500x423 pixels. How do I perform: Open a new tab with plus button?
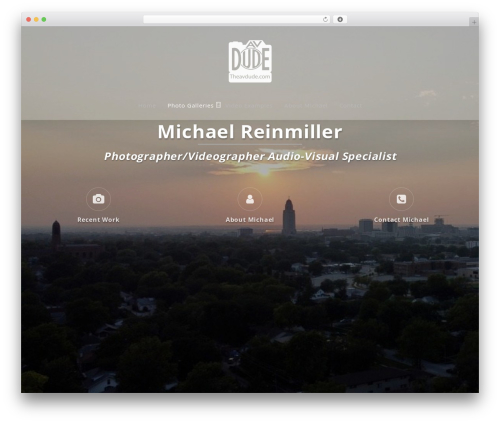pos(474,22)
